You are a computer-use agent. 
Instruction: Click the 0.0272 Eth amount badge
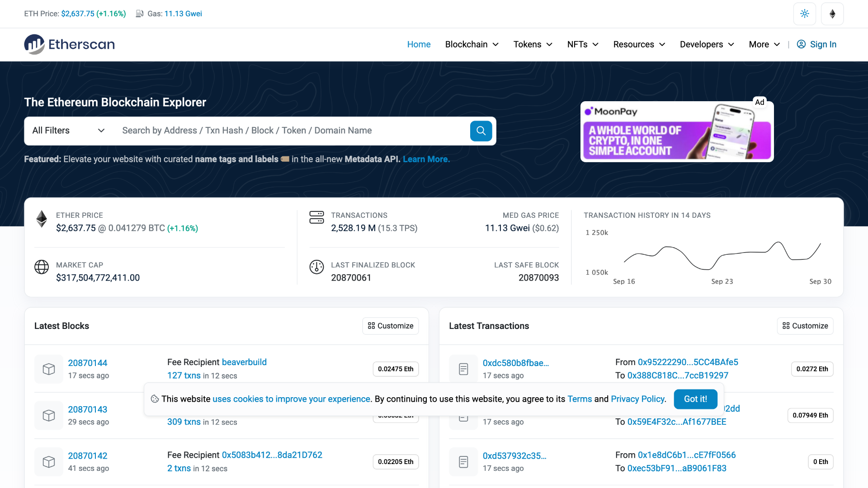[x=812, y=369]
